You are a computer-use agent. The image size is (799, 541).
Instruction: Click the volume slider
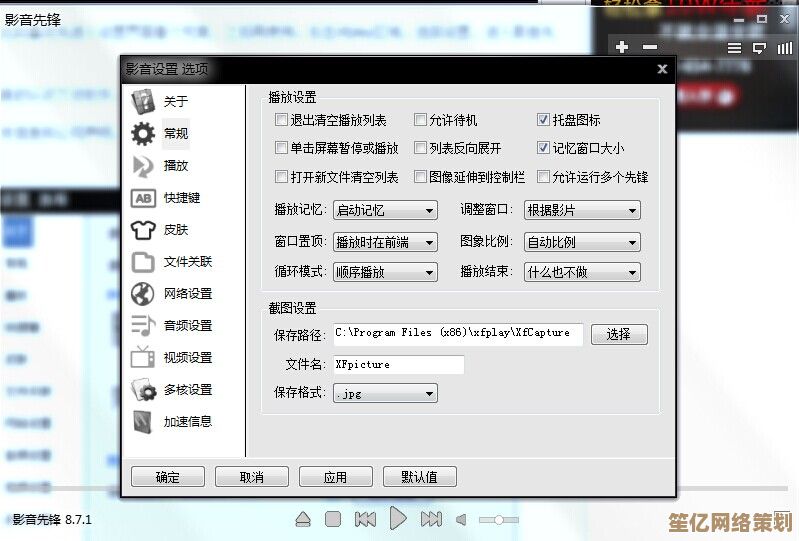498,519
